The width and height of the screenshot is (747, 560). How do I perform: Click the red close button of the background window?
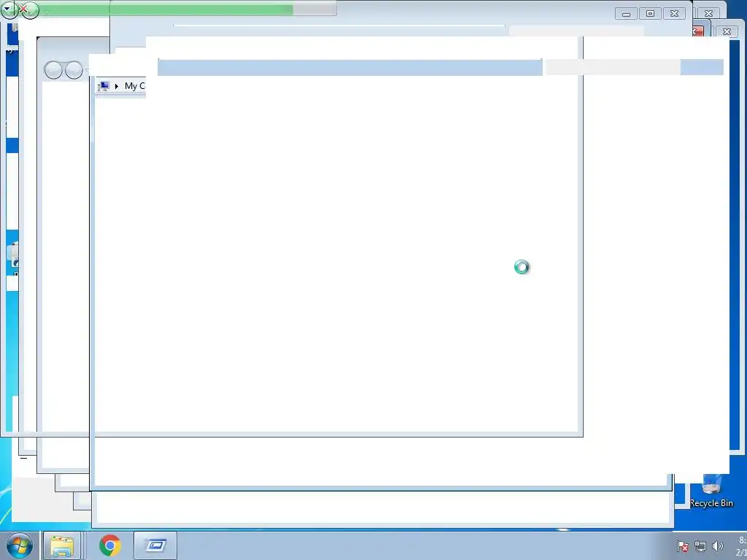(697, 31)
